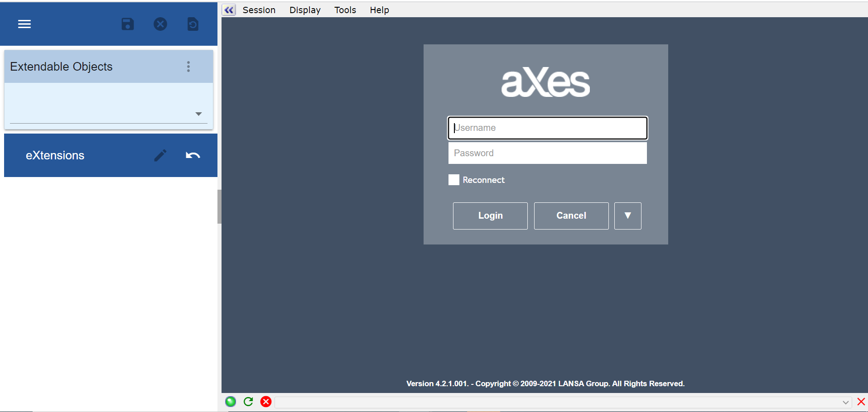Click into the Password field
Image resolution: width=868 pixels, height=412 pixels.
547,153
